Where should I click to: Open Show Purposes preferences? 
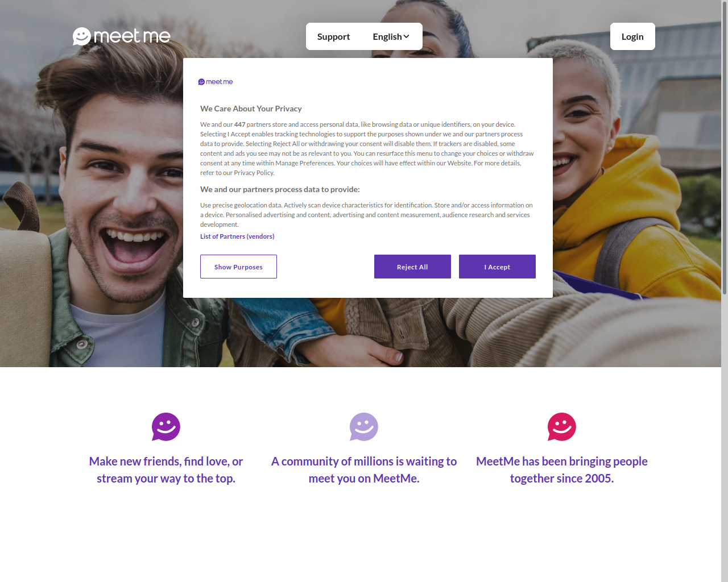238,267
